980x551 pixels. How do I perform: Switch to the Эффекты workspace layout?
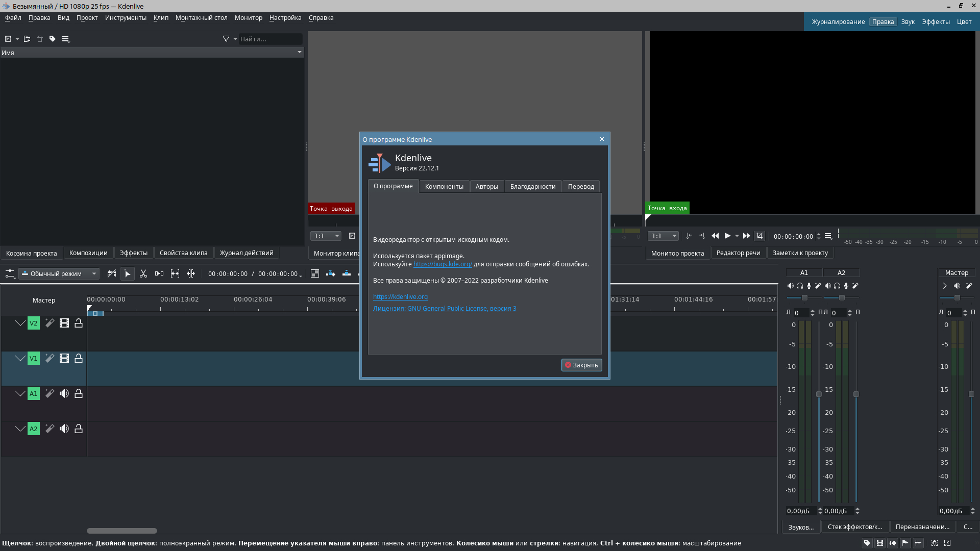tap(936, 22)
